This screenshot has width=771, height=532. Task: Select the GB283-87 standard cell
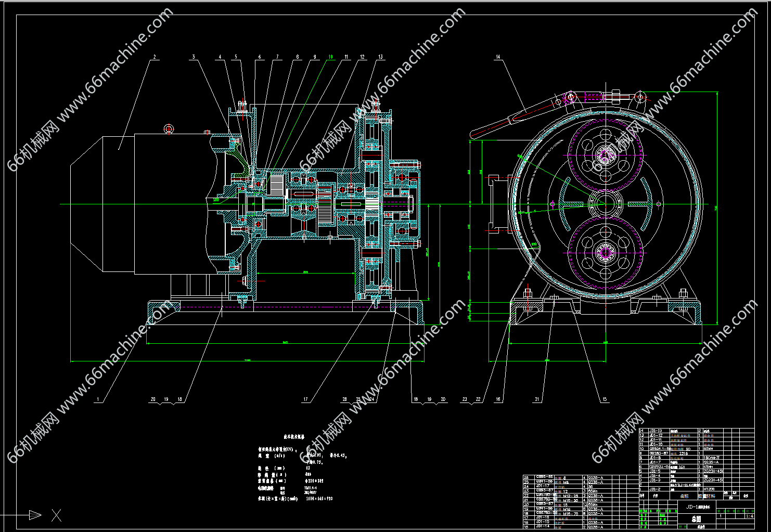(x=658, y=453)
